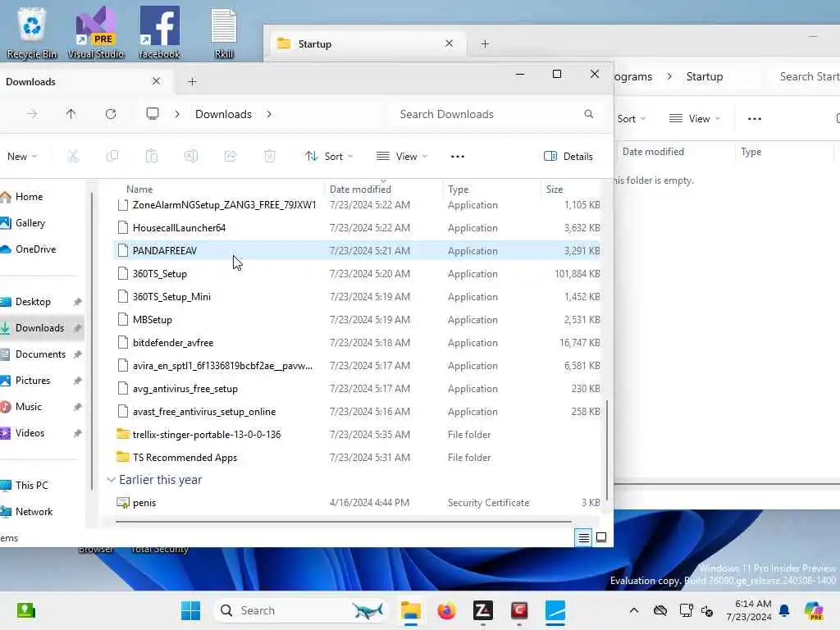Click the Copy icon in toolbar
This screenshot has width=840, height=630.
pos(112,157)
